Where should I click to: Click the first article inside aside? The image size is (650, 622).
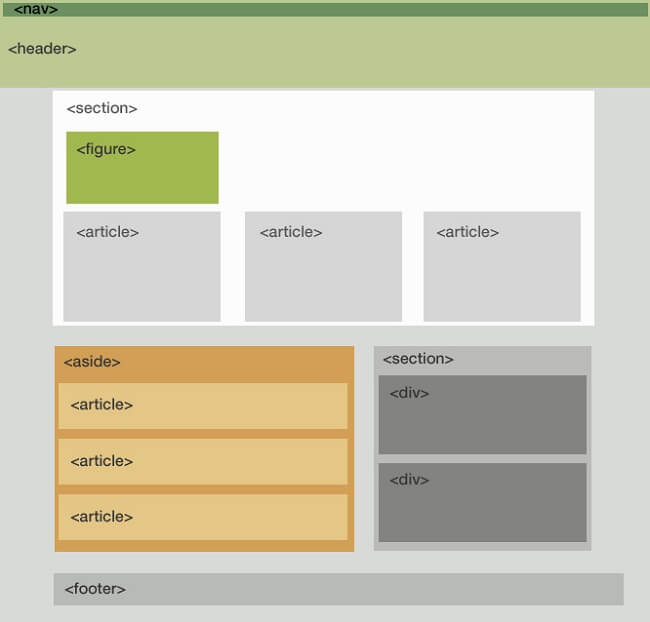tap(203, 406)
